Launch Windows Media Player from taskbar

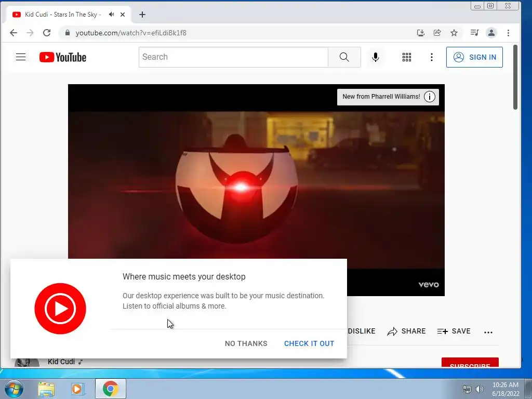[x=78, y=389]
